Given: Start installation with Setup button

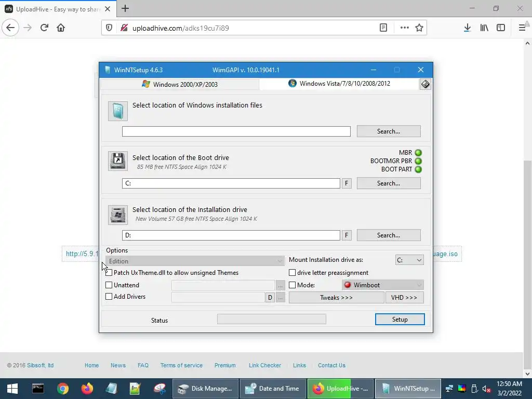Looking at the screenshot, I should point(400,320).
